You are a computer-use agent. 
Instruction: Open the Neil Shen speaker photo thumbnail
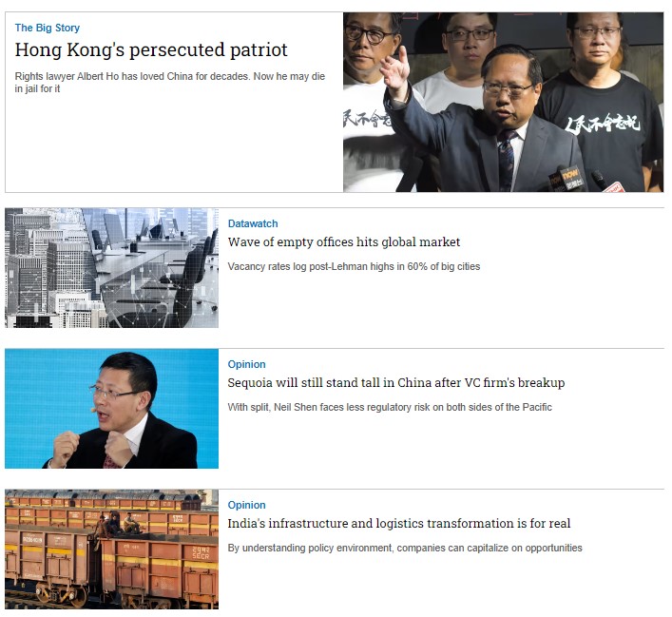[x=111, y=409]
